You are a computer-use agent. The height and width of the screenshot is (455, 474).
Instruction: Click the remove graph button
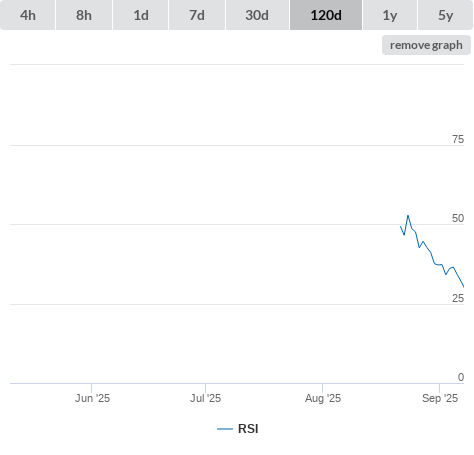[426, 45]
